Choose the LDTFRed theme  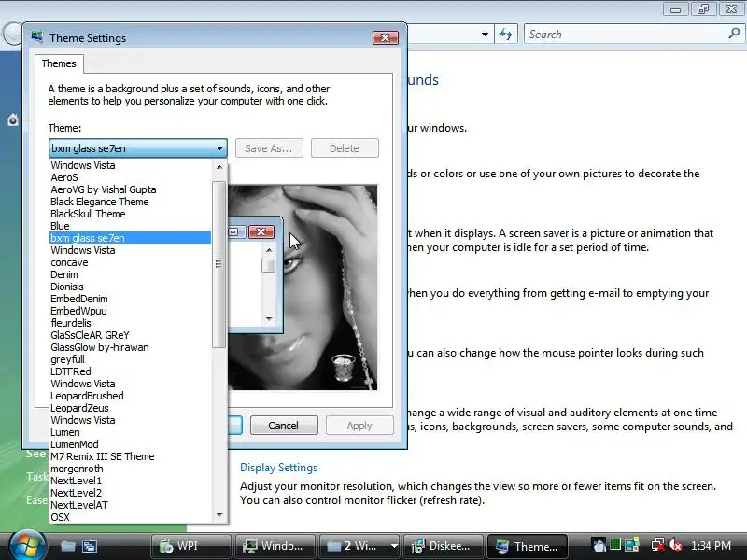point(130,371)
